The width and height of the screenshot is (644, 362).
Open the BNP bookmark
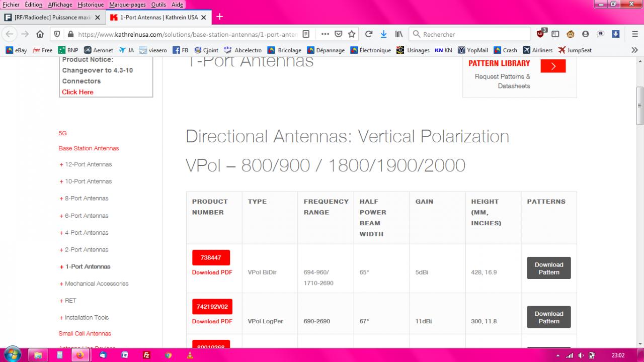68,50
